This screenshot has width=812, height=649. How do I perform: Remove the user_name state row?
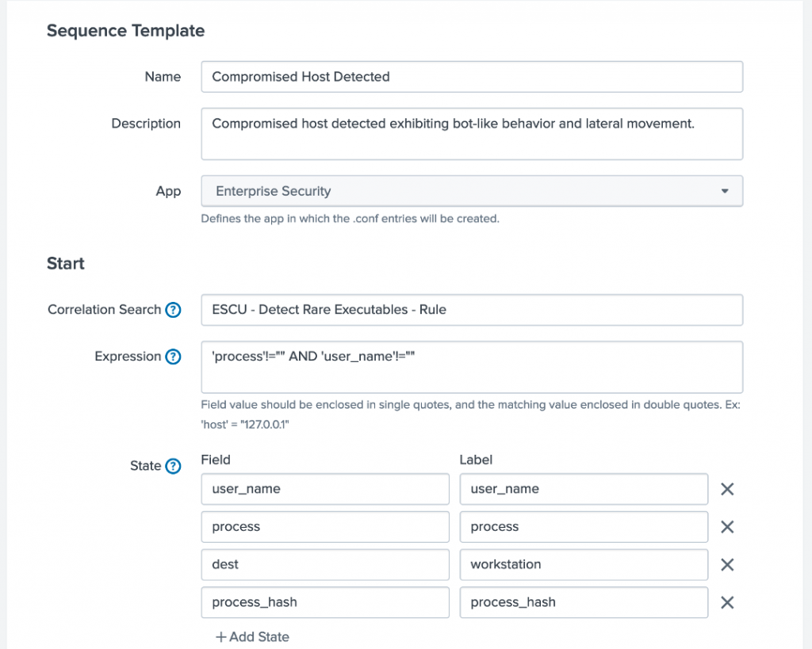[x=727, y=489]
